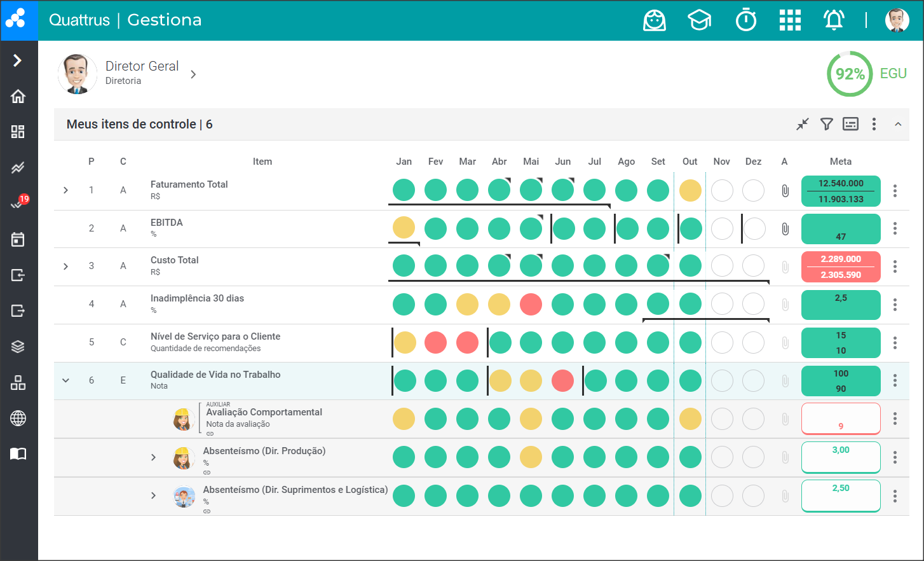The height and width of the screenshot is (561, 924).
Task: Expand the Faturamento Total row
Action: coord(65,190)
